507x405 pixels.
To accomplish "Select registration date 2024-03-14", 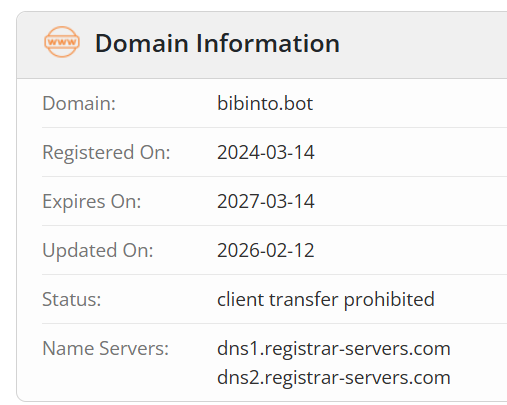I will (266, 152).
